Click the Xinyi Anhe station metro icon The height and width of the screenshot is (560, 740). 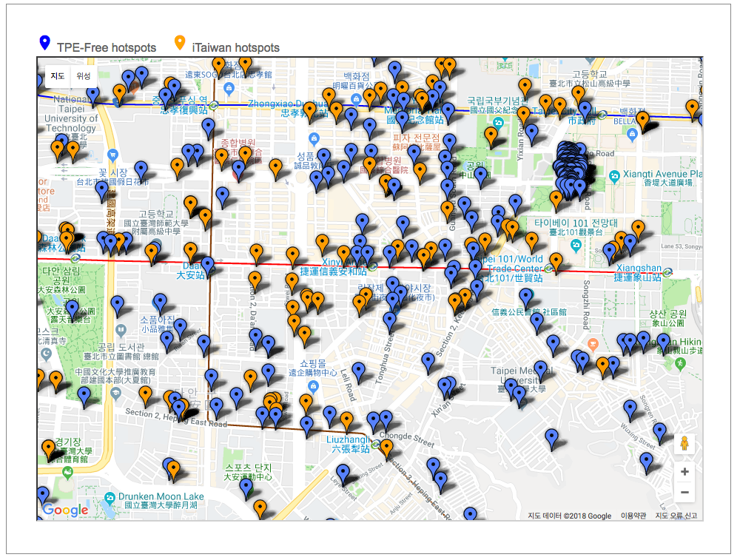pos(372,266)
